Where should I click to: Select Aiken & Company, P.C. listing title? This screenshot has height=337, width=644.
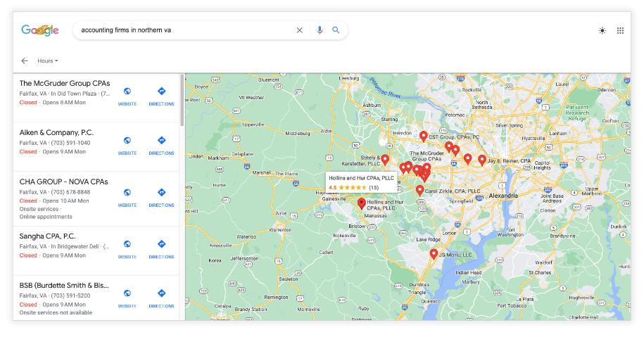click(x=56, y=132)
